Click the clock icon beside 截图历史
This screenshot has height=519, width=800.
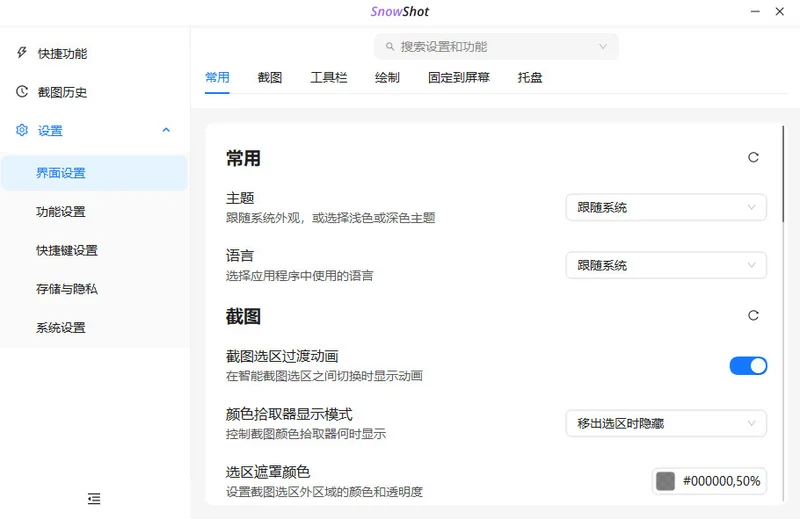click(22, 91)
